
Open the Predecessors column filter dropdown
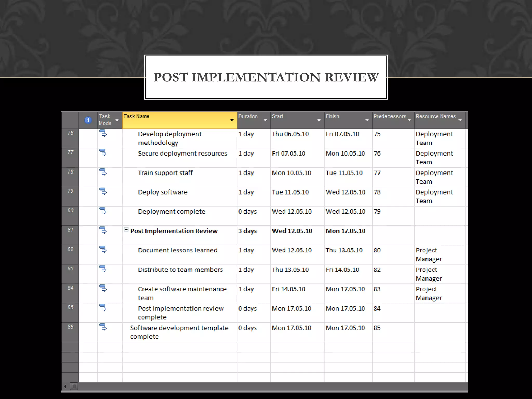click(x=409, y=120)
